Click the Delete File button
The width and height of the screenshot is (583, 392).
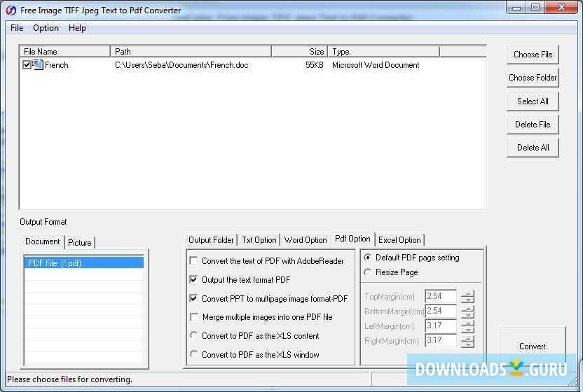tap(533, 125)
